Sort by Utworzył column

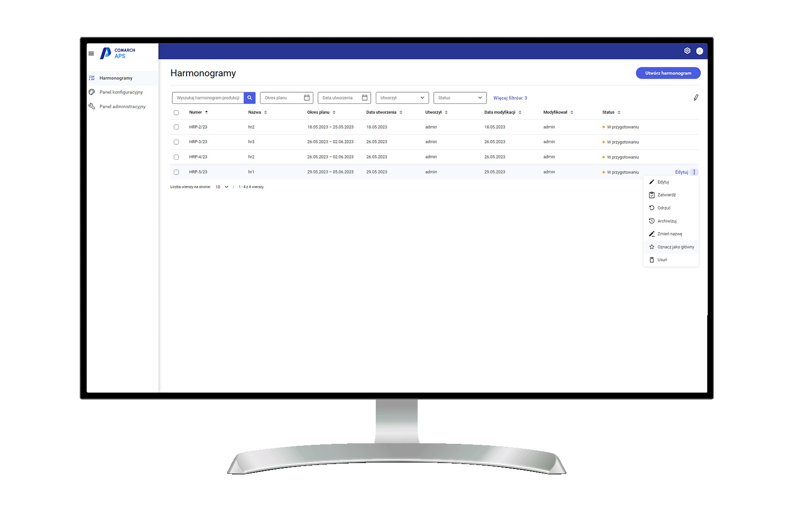coord(446,112)
